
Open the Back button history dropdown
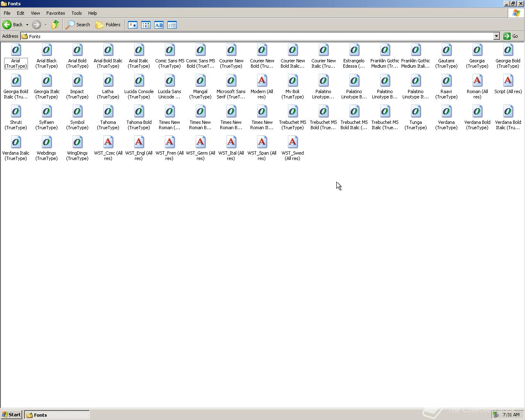(x=27, y=25)
